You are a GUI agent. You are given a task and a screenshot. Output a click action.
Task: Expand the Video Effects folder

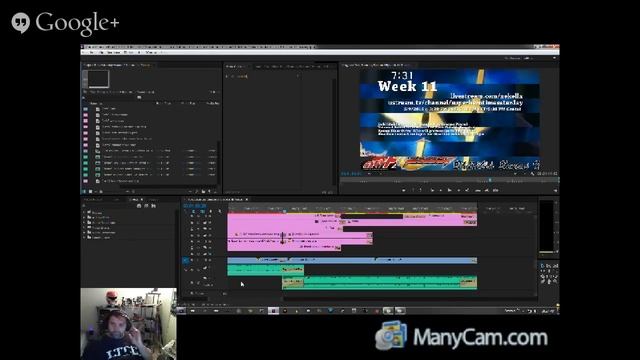point(84,227)
